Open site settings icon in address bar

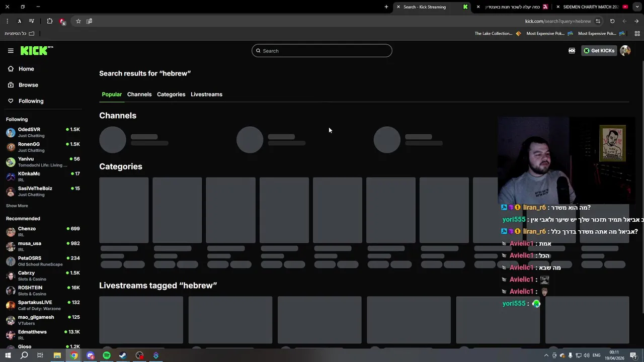coord(598,21)
